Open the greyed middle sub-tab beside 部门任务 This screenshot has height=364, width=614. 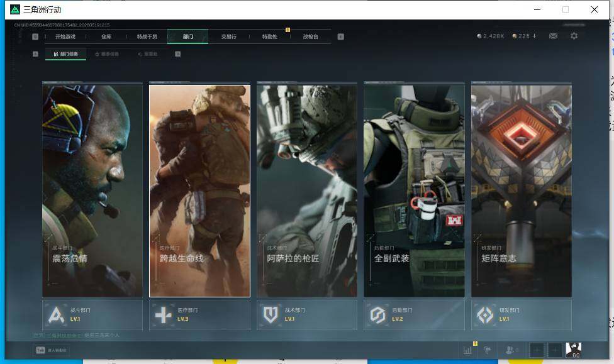107,54
